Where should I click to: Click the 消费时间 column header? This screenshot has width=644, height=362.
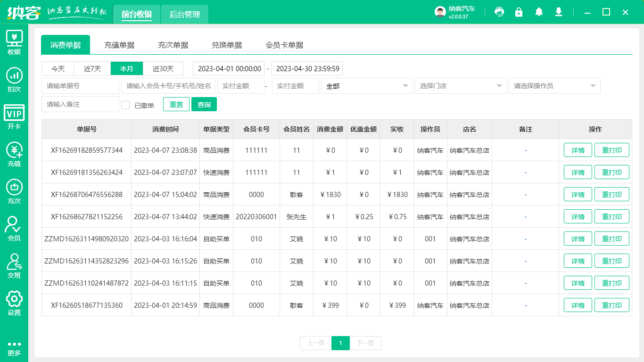click(165, 129)
